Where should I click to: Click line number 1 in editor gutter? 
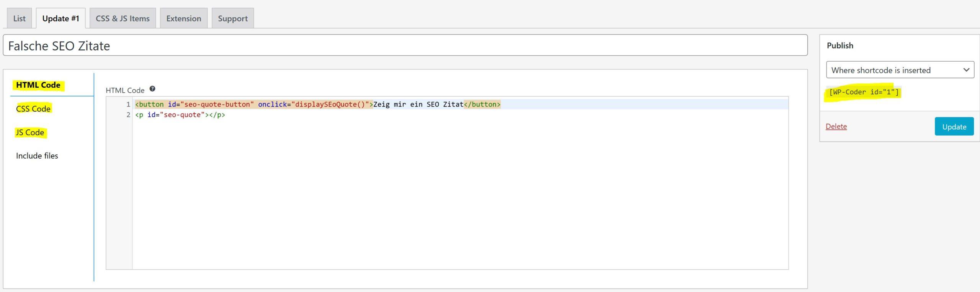point(128,104)
